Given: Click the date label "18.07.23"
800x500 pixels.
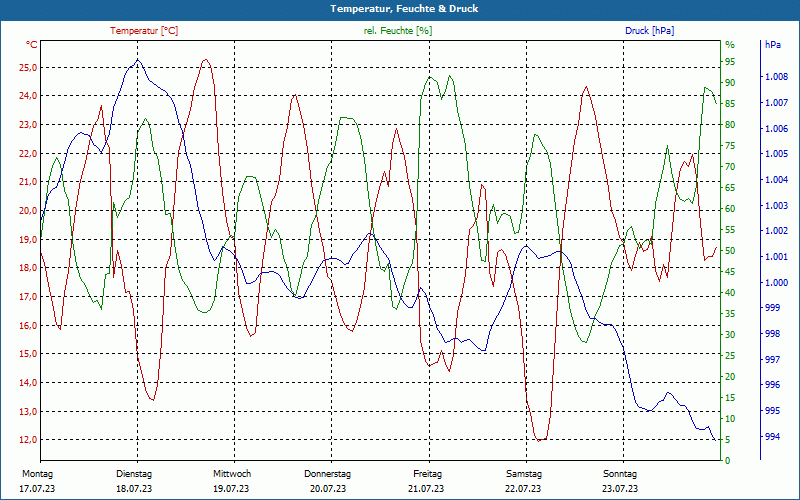Looking at the screenshot, I should 134,489.
